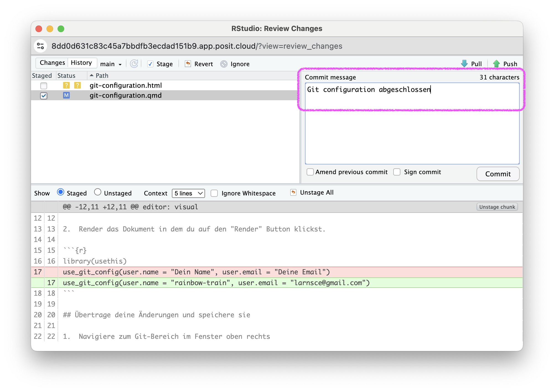Open the main branch dropdown
Viewport: 554px width, 392px height.
point(111,64)
